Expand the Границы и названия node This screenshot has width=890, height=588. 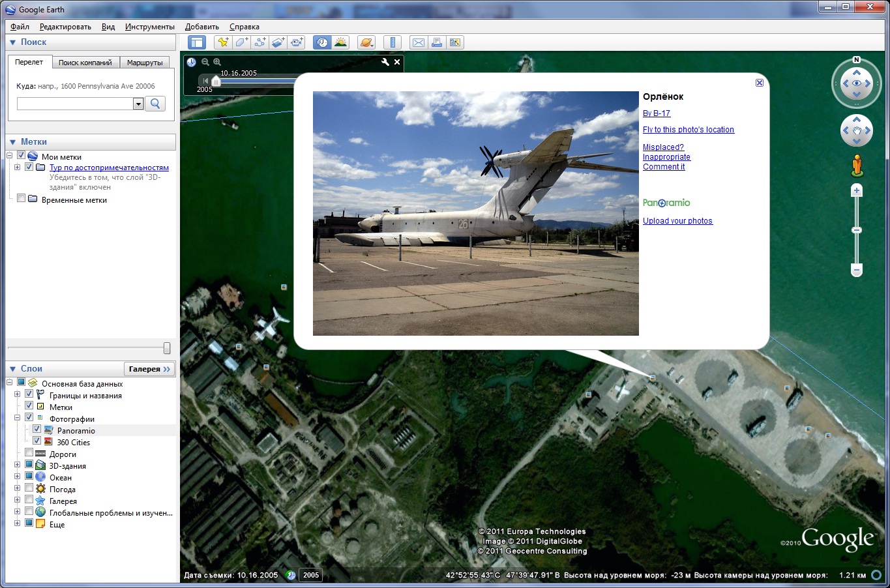[x=18, y=394]
